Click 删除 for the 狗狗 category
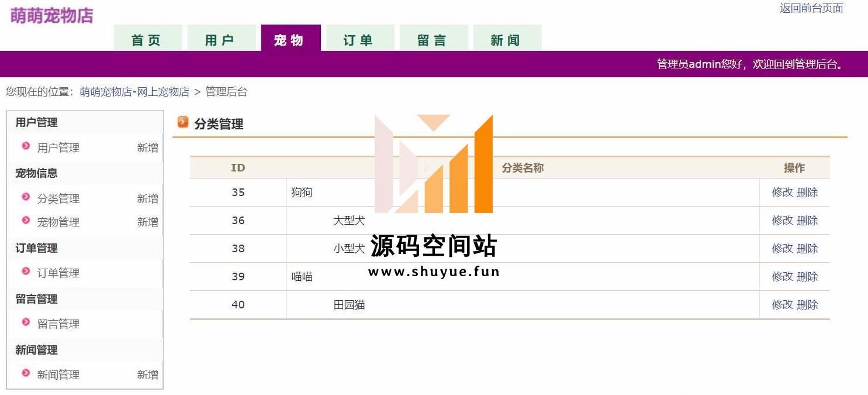This screenshot has height=395, width=868. tap(807, 193)
